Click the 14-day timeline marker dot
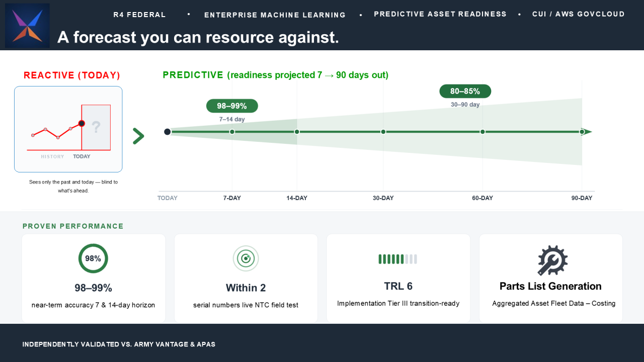The width and height of the screenshot is (644, 362). click(x=297, y=132)
